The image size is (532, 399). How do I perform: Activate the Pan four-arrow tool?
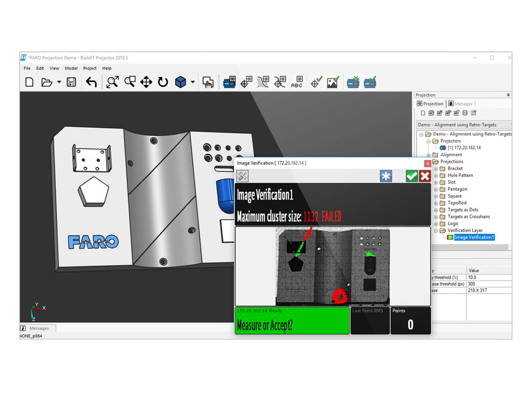click(146, 82)
